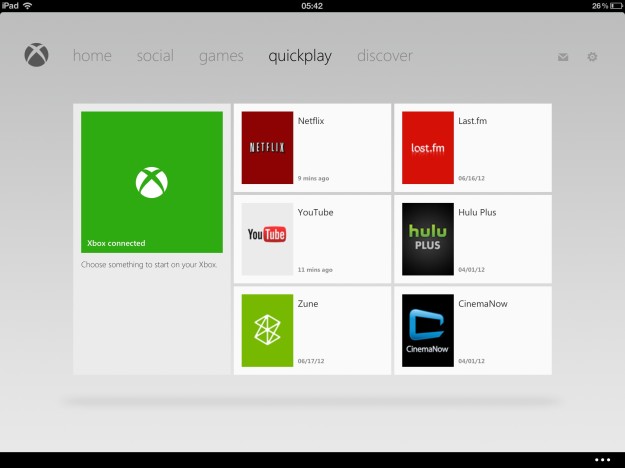Tap the Netflix app thumbnail
The height and width of the screenshot is (468, 625).
pos(267,147)
